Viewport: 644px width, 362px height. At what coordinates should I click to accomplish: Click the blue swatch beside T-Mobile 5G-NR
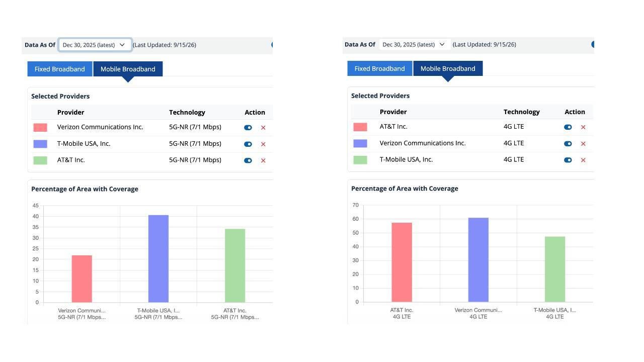tap(40, 144)
